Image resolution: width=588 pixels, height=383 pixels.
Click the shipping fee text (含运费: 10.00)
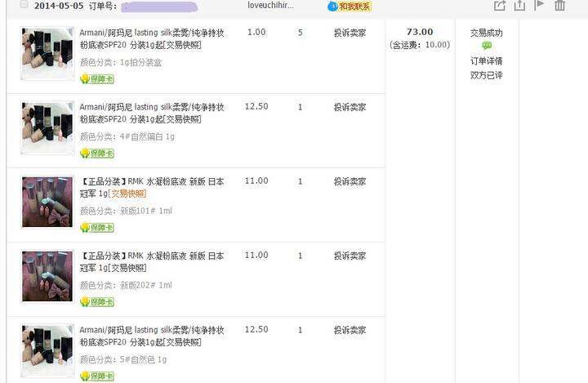(420, 45)
